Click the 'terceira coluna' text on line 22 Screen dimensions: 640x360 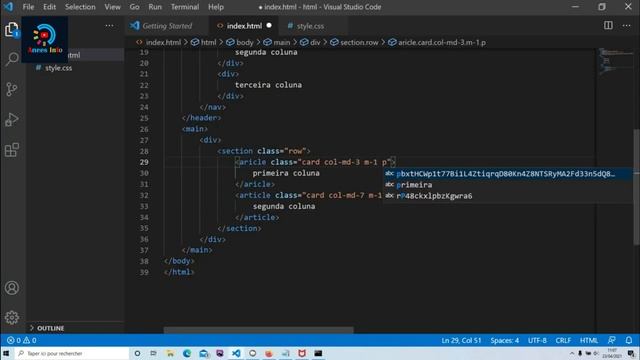click(x=268, y=85)
